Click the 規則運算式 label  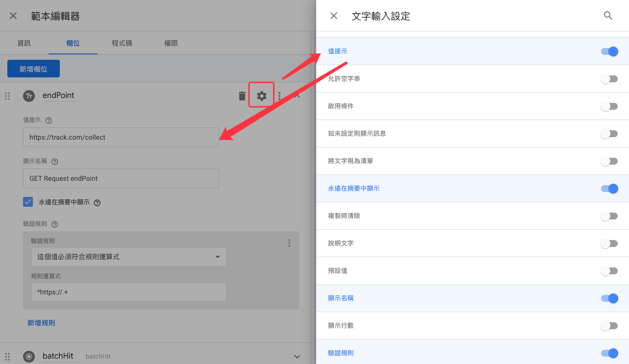46,276
